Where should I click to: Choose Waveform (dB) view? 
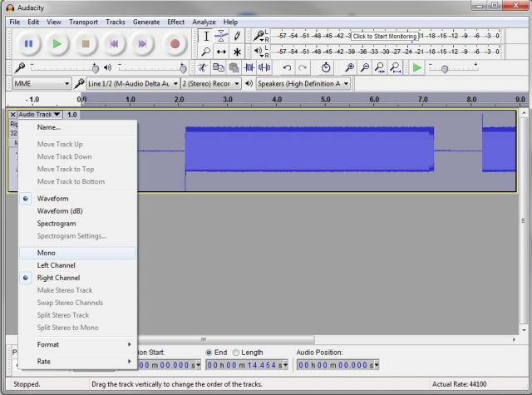[x=78, y=211]
